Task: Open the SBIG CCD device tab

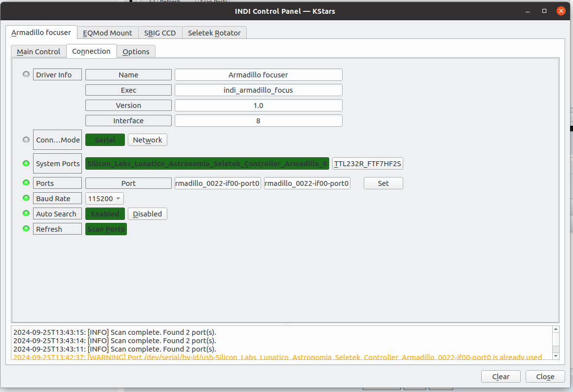Action: [160, 33]
